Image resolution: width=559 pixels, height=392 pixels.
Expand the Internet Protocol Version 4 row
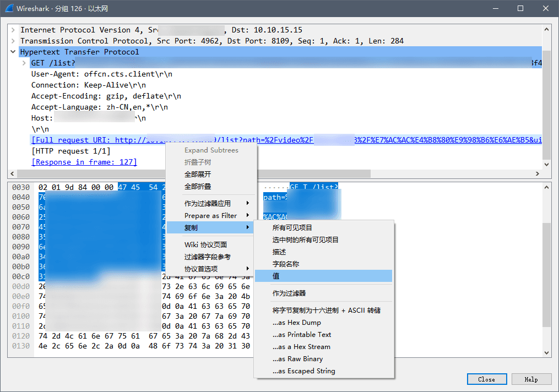13,30
